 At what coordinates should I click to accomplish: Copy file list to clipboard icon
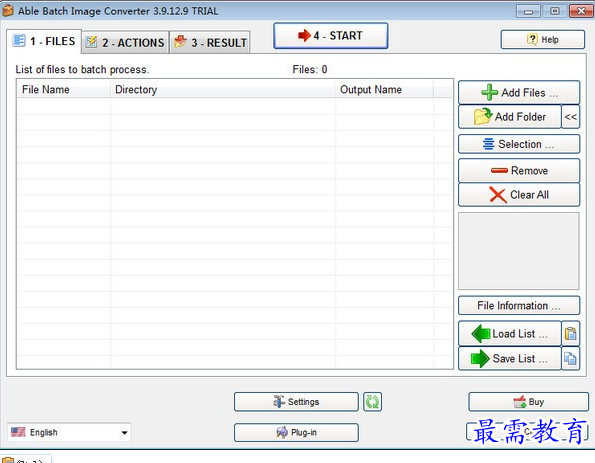click(x=570, y=358)
